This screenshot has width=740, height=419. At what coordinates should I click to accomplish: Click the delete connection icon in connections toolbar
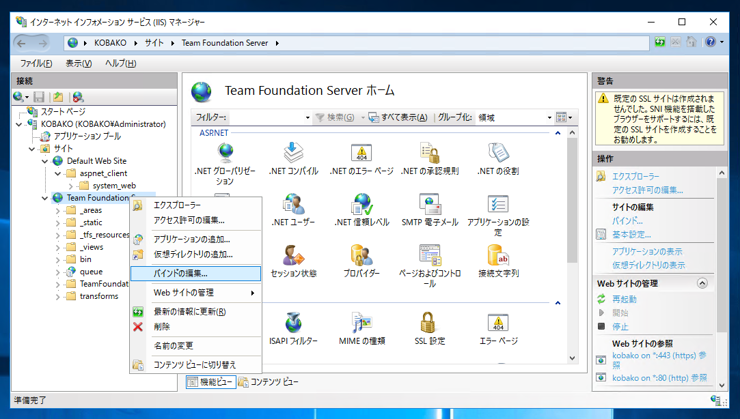[x=78, y=97]
